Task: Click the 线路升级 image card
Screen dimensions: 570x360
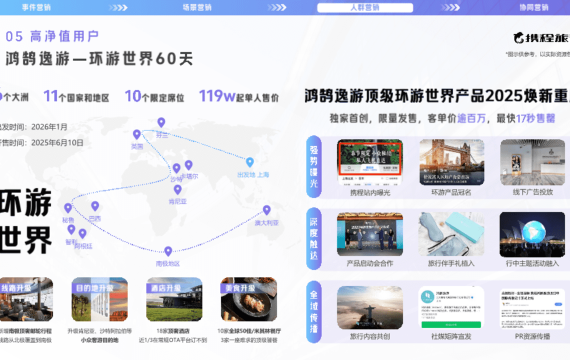Action: coord(26,299)
